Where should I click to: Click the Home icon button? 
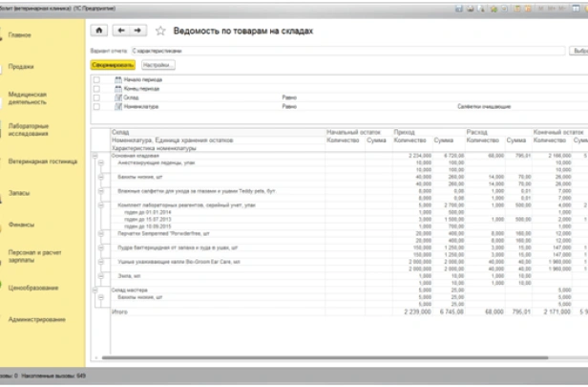(100, 31)
